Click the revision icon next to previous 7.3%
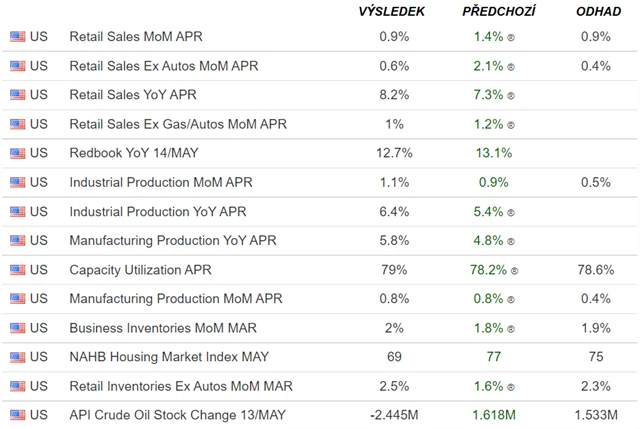Image resolution: width=640 pixels, height=429 pixels. click(x=512, y=96)
